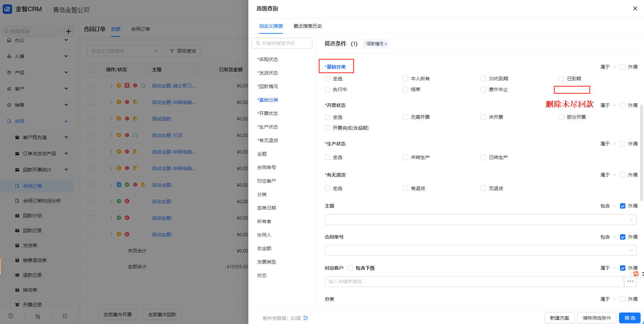Open the condition field settings icon next to 82项
Viewport: 644px width, 324px height.
tap(306, 318)
